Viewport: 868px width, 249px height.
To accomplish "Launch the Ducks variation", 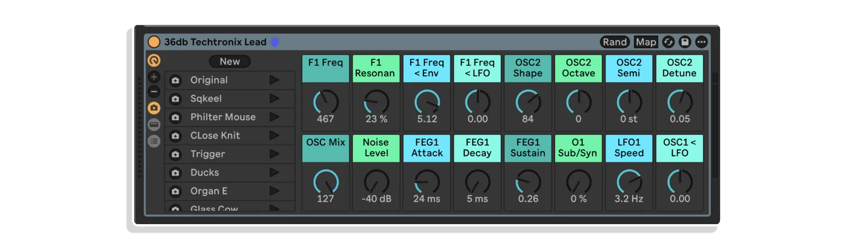I will 274,173.
